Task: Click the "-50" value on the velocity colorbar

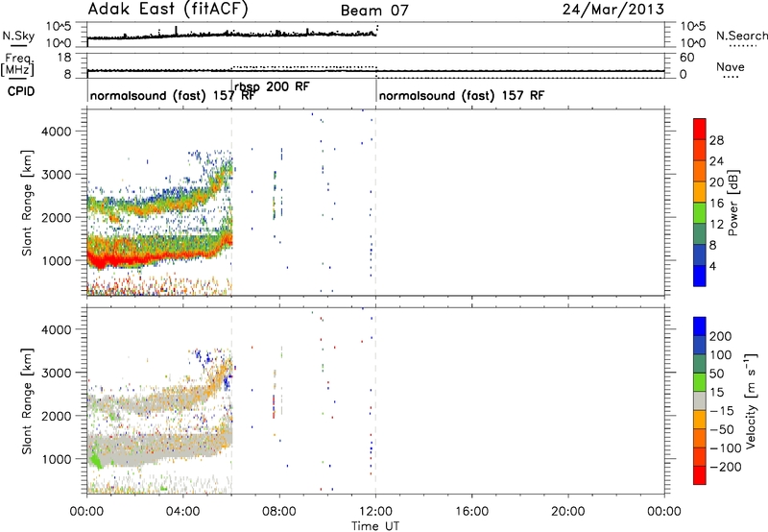Action: (722, 429)
